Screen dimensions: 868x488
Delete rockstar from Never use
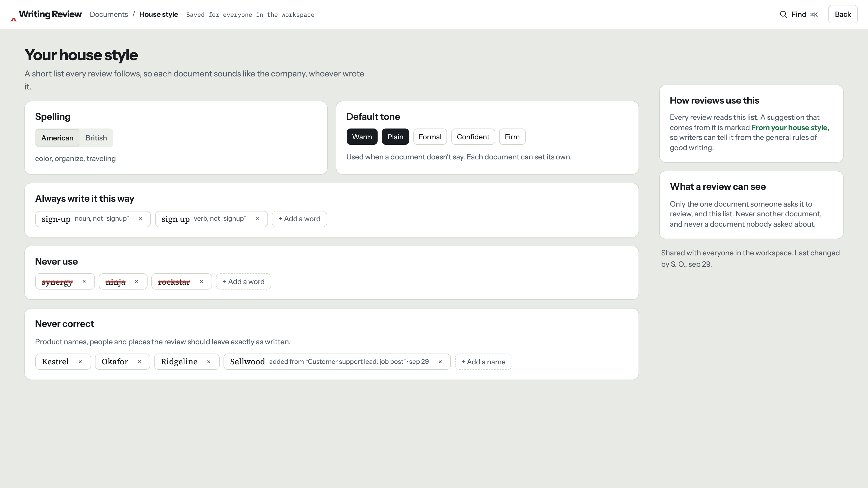tap(201, 282)
